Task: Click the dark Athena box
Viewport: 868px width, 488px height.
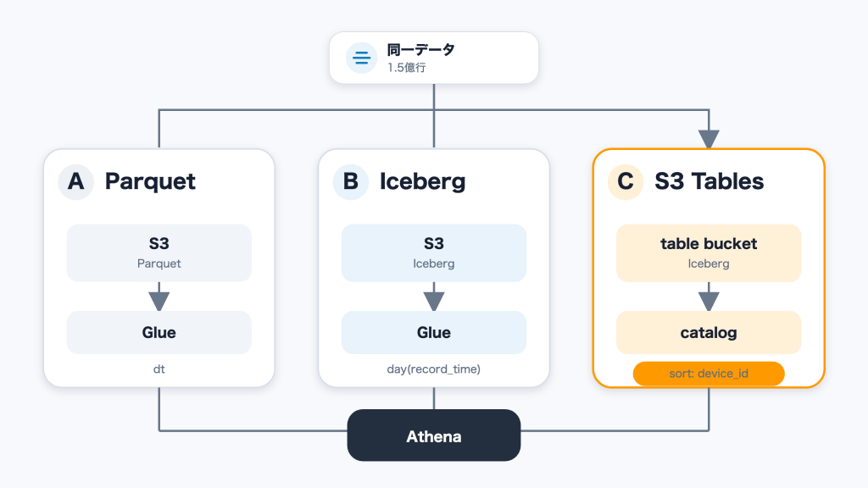Action: coord(434,435)
